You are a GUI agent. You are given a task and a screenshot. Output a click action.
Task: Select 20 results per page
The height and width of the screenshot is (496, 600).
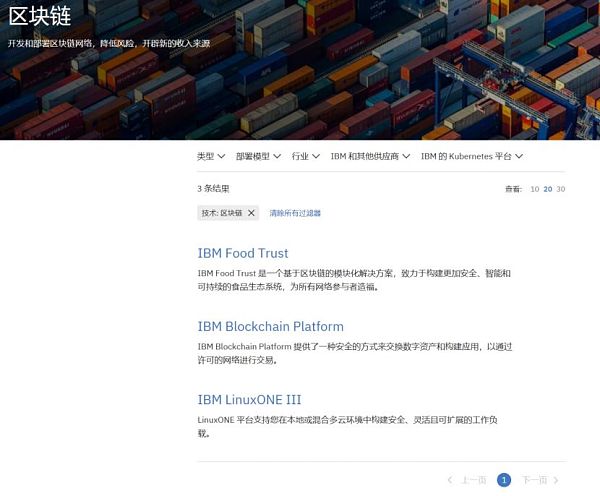click(x=548, y=189)
